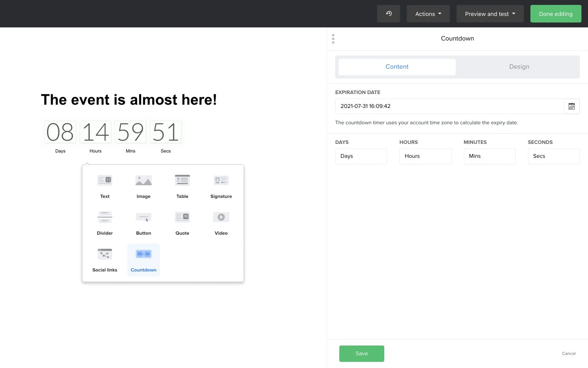
Task: Open the Actions dropdown
Action: point(428,14)
